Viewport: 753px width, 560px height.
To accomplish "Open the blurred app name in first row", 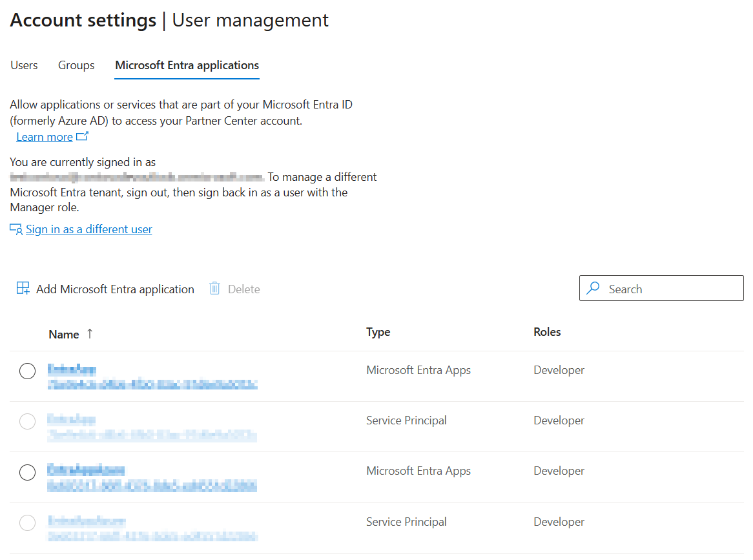I will click(x=72, y=369).
